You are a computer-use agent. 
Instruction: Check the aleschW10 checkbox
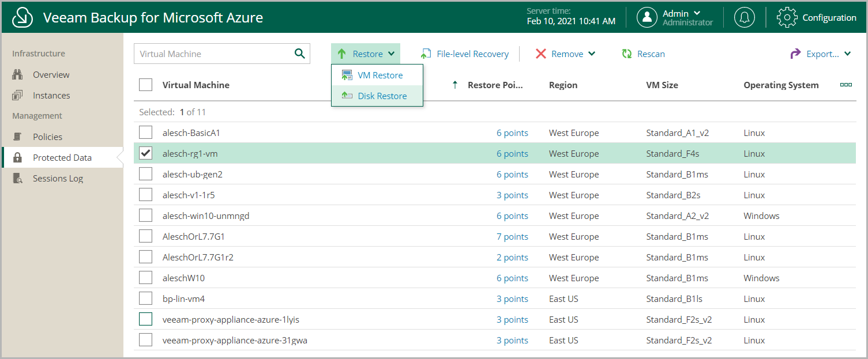pos(146,278)
